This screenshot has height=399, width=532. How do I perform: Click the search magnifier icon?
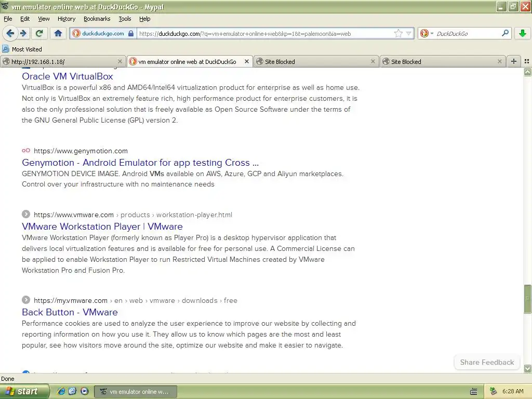tap(505, 33)
